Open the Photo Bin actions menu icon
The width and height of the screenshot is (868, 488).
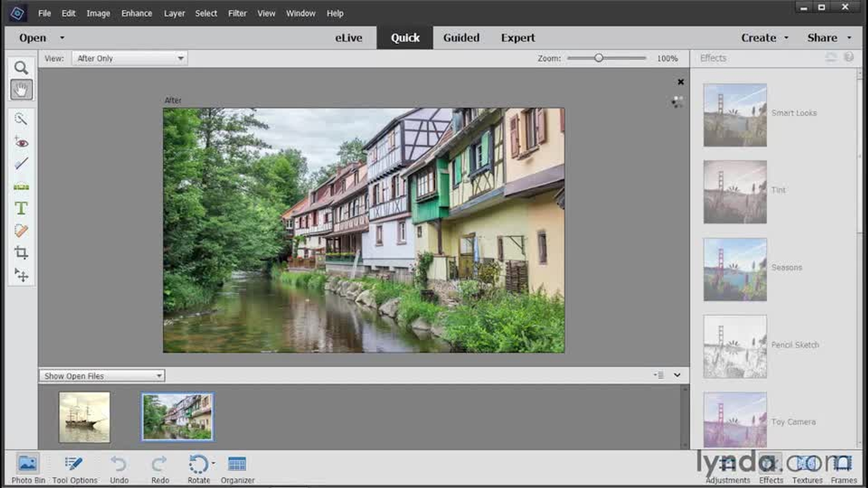pyautogui.click(x=659, y=375)
